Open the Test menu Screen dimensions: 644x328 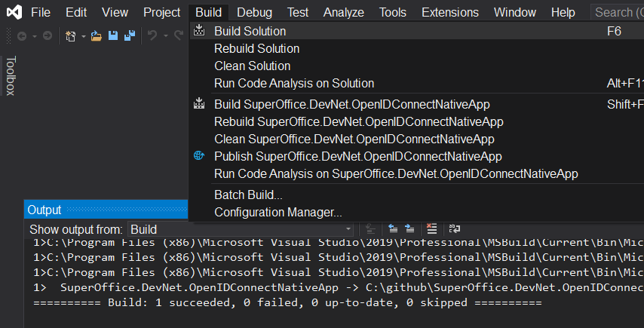[298, 12]
